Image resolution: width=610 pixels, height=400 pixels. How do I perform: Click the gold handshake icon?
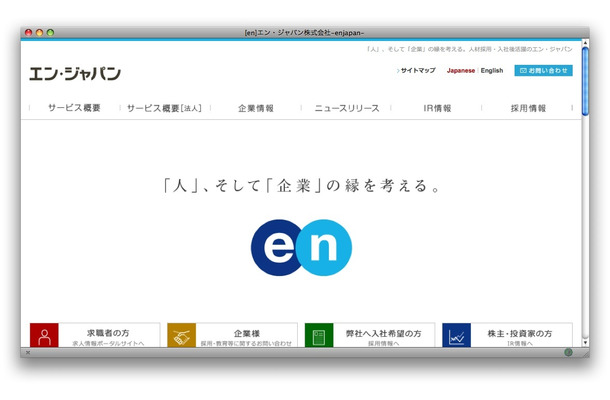coord(182,335)
